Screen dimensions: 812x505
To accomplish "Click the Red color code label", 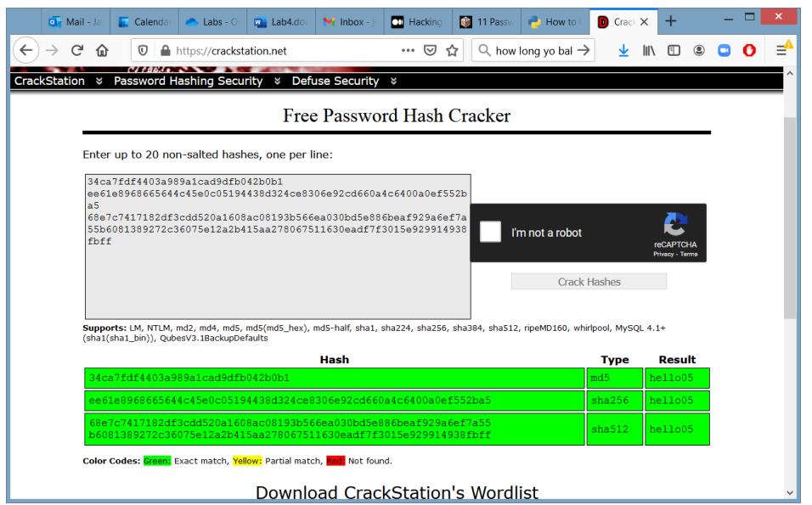I will (336, 461).
